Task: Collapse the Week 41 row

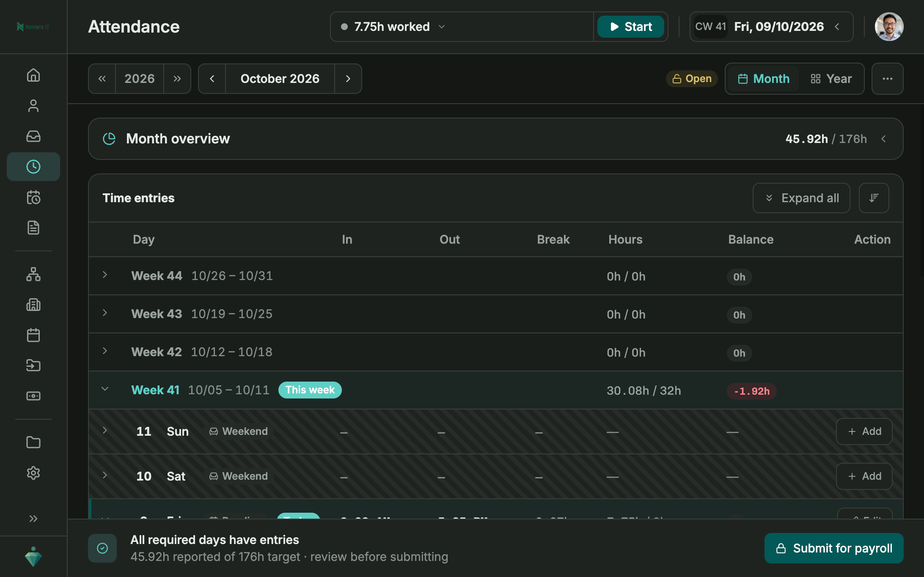Action: click(x=105, y=389)
